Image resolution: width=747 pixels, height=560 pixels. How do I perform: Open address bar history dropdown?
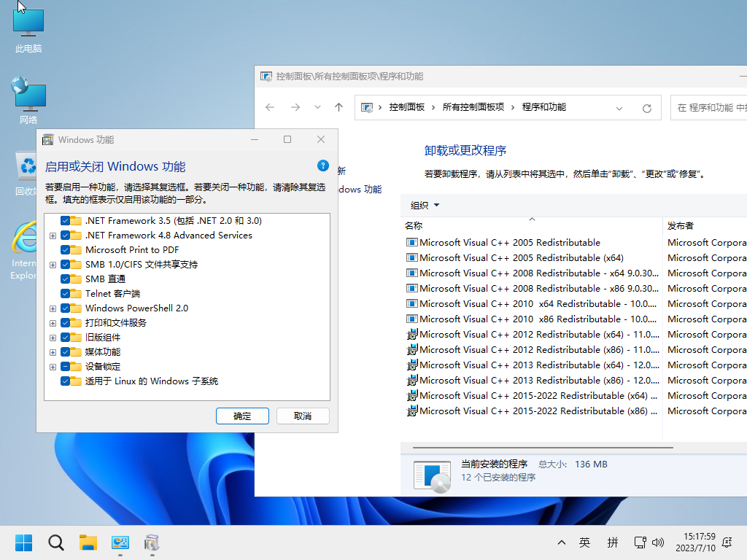tap(619, 108)
